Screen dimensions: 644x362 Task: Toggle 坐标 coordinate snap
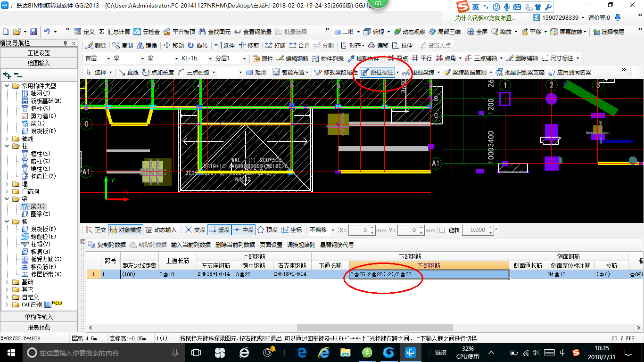pyautogui.click(x=291, y=230)
